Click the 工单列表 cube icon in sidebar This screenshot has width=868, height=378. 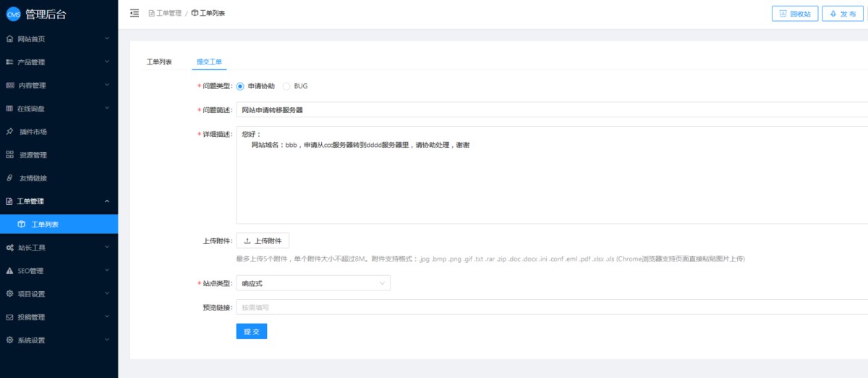(22, 224)
